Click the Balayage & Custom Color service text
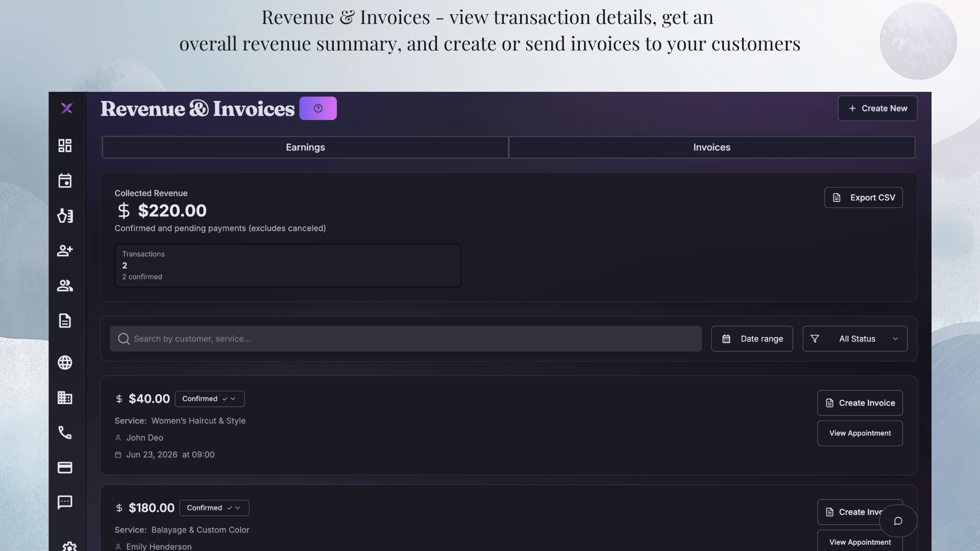Screen dimensions: 980x551 click(200, 530)
